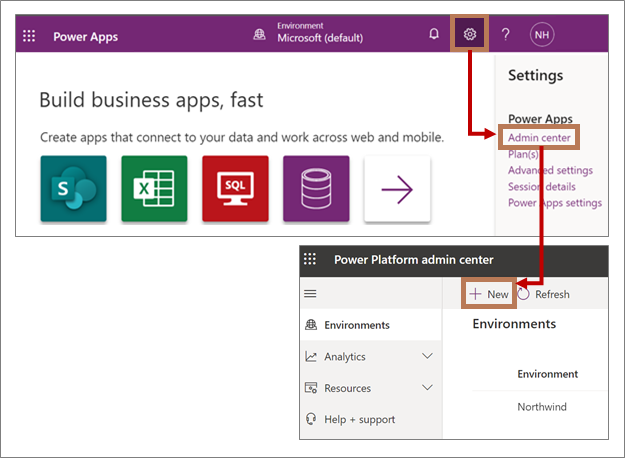625x458 pixels.
Task: Select the Excel data source tile
Action: [x=154, y=188]
